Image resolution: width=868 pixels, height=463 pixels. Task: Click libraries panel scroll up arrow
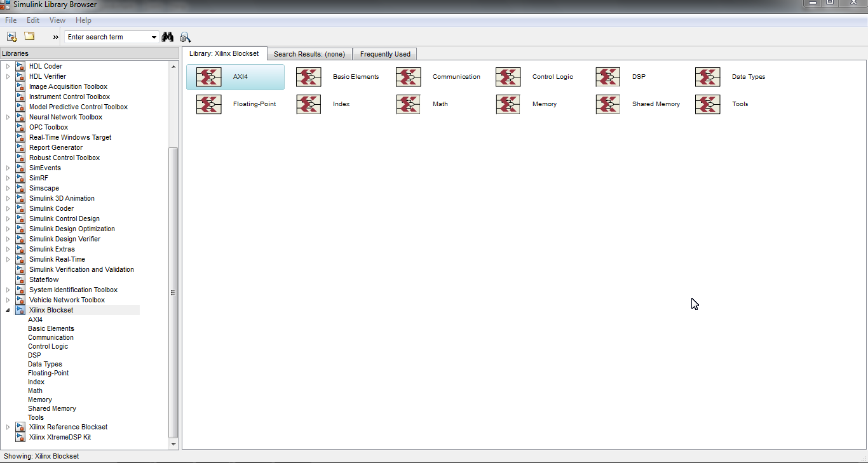(x=173, y=66)
